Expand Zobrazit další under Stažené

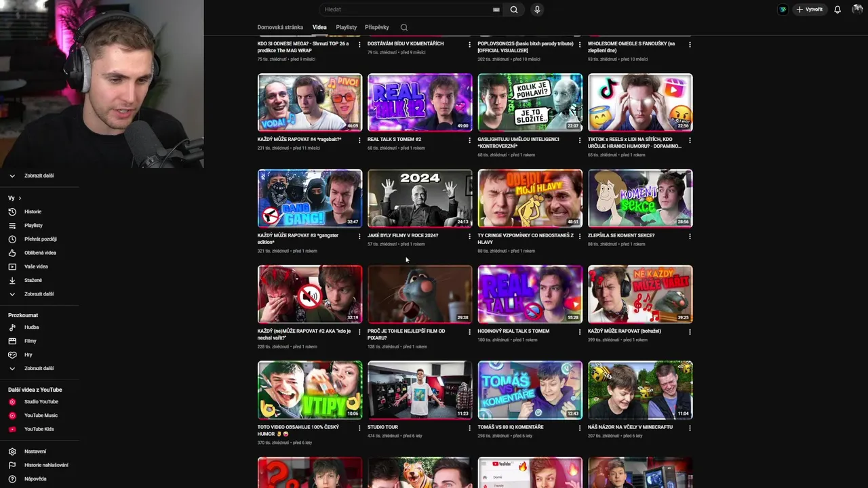[39, 294]
